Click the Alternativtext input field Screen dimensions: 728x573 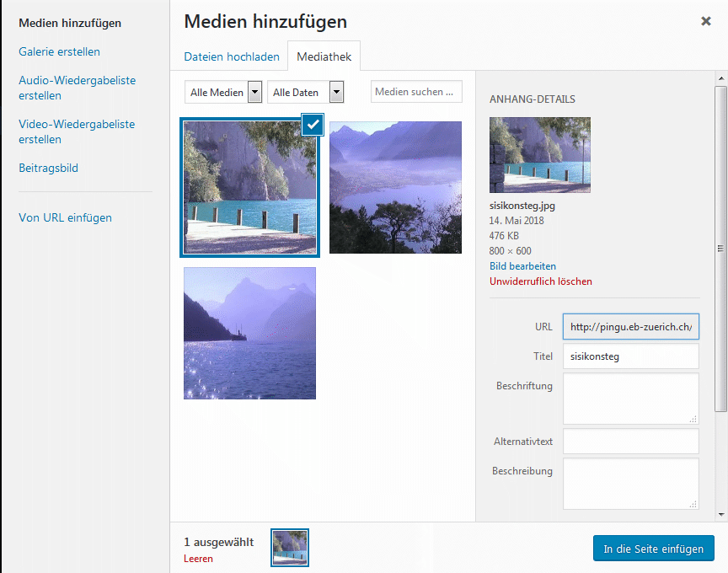click(630, 442)
